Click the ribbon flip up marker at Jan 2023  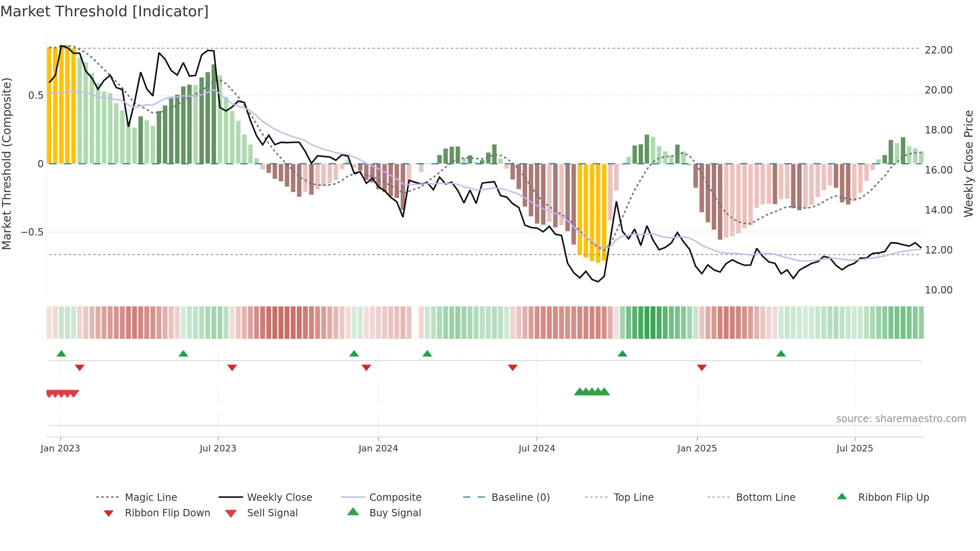[x=61, y=353]
